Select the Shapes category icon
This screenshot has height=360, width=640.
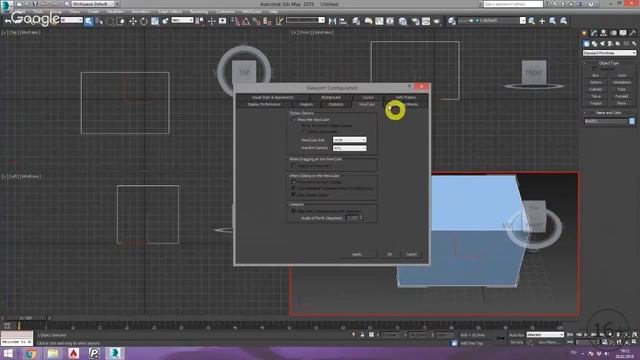coord(594,44)
